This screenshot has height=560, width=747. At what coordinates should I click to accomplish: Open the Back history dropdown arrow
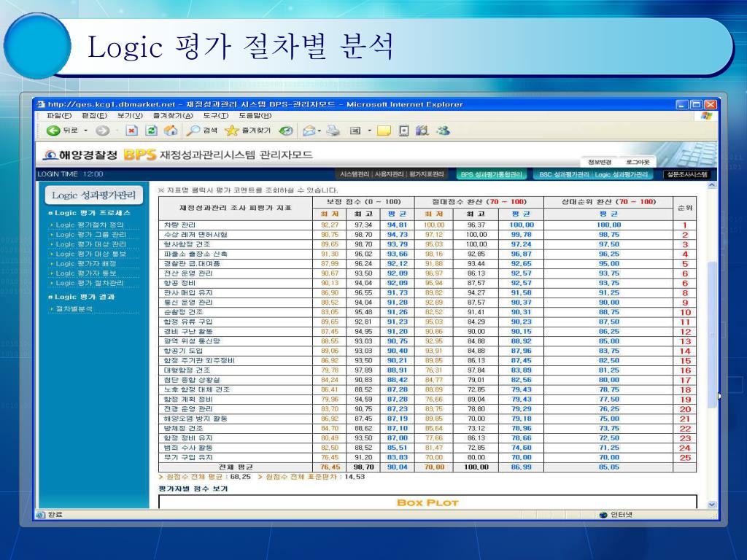point(86,130)
